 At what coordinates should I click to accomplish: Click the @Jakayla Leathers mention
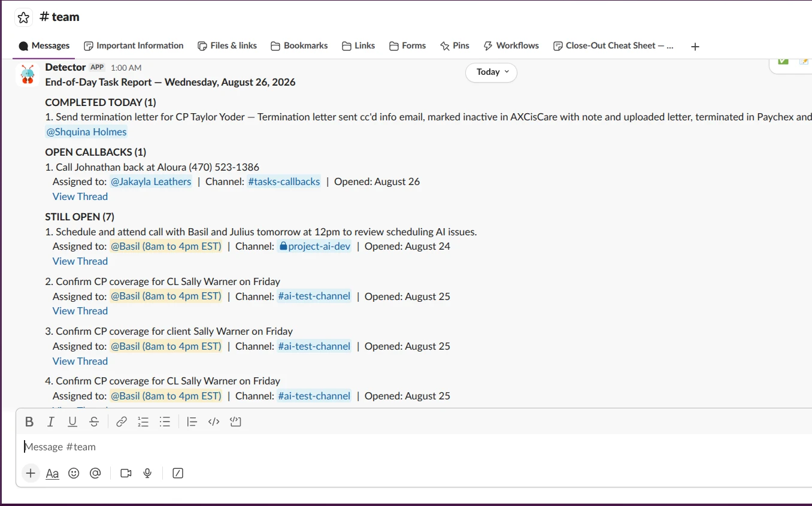click(x=151, y=181)
